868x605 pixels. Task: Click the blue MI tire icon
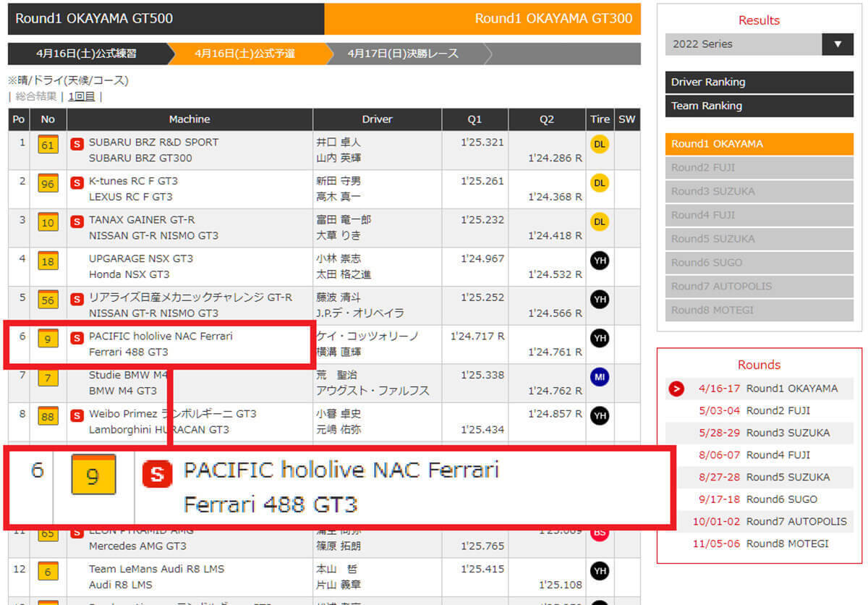coord(599,378)
